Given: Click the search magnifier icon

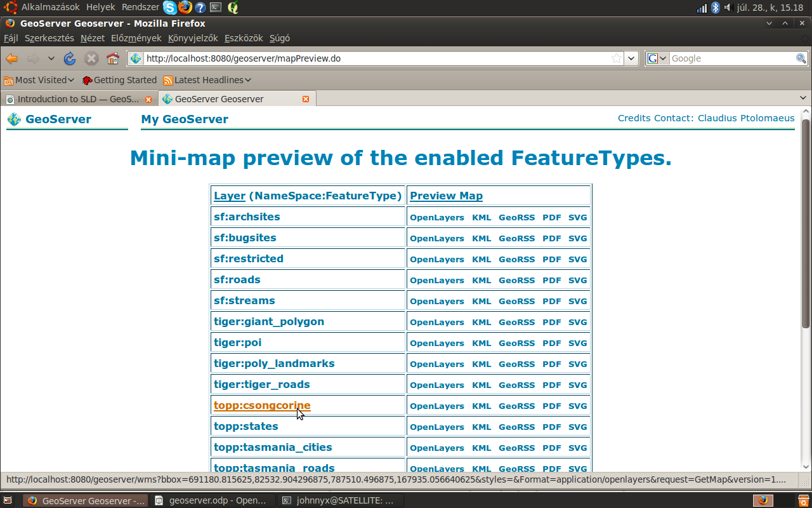Looking at the screenshot, I should click(801, 58).
